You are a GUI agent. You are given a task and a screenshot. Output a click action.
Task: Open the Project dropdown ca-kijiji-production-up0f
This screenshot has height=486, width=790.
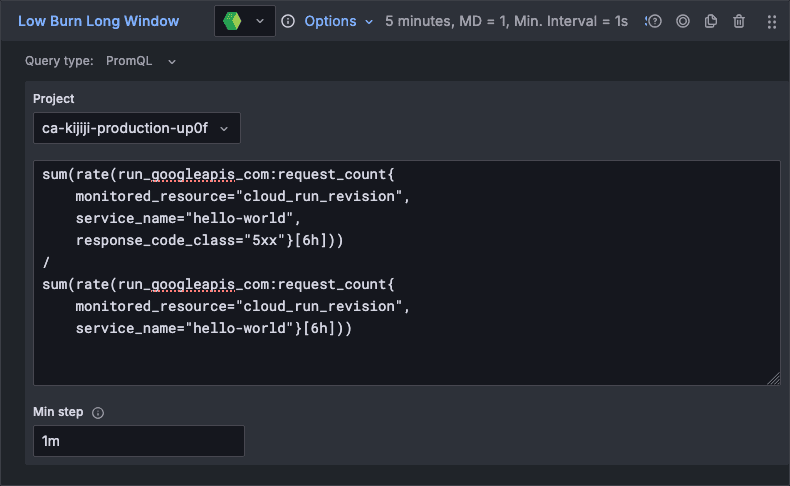pos(137,128)
